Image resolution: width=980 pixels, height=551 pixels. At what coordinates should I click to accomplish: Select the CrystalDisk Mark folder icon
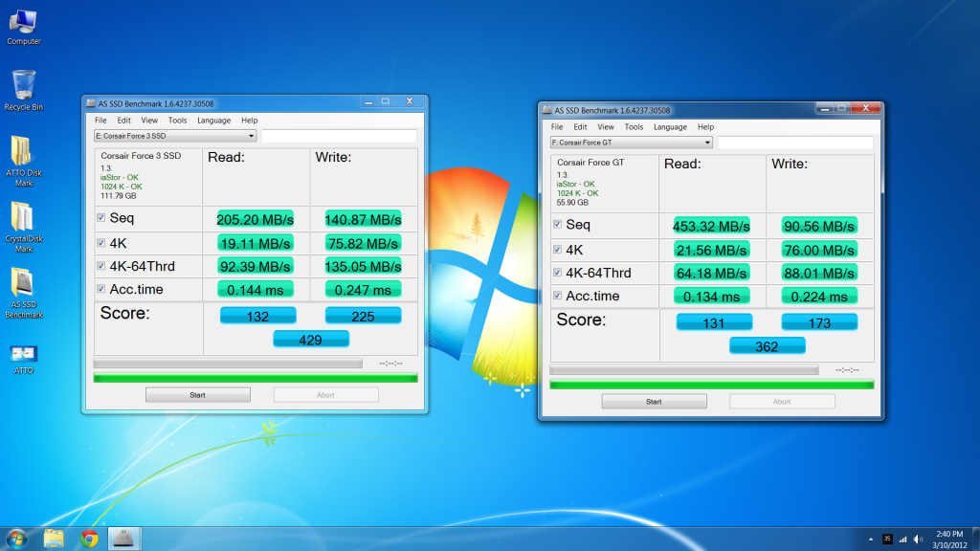pyautogui.click(x=24, y=226)
